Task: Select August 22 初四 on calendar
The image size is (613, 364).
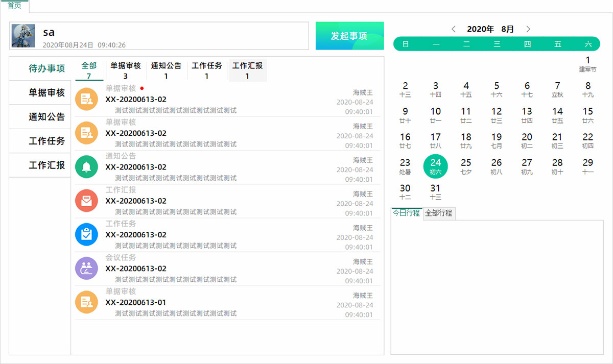Action: (x=588, y=141)
